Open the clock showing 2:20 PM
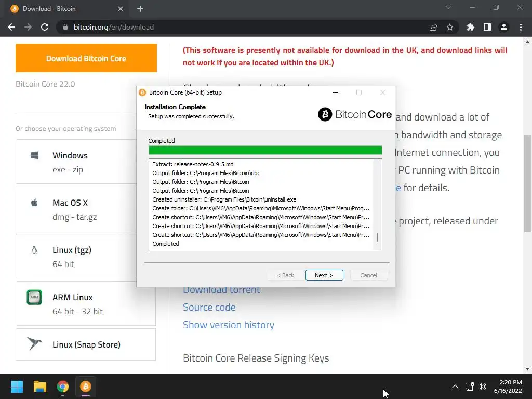This screenshot has width=532, height=399. coord(508,387)
